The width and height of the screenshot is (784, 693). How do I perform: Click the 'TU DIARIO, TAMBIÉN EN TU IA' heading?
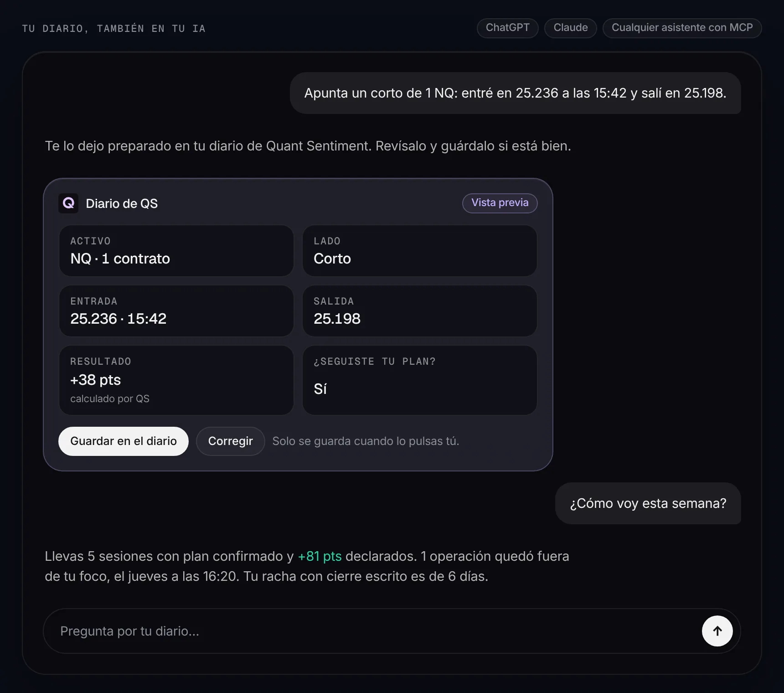(113, 29)
